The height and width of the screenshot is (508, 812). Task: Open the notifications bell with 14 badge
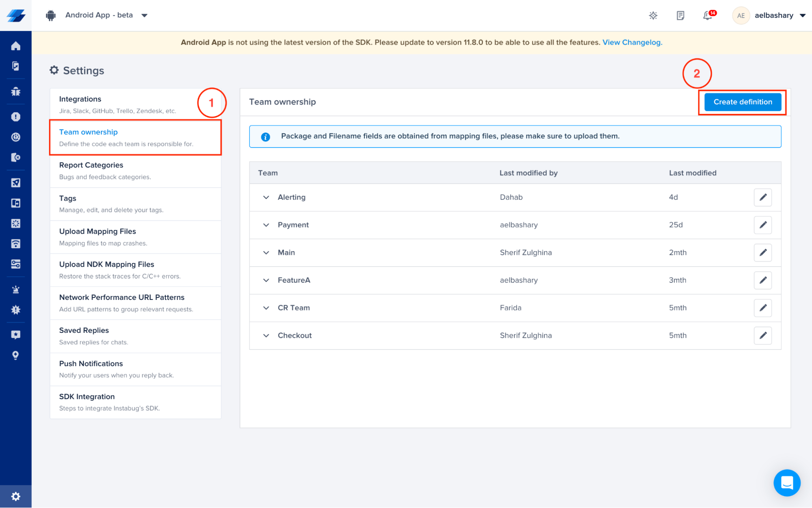[x=709, y=15]
